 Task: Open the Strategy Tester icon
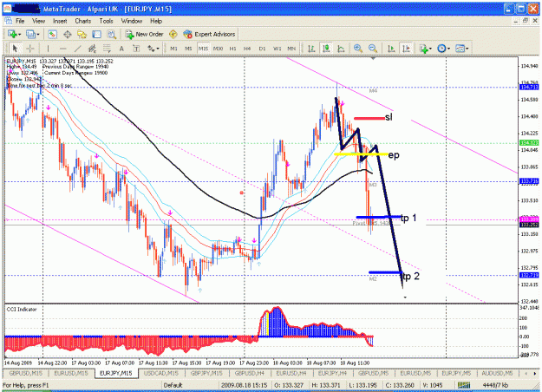(x=111, y=34)
